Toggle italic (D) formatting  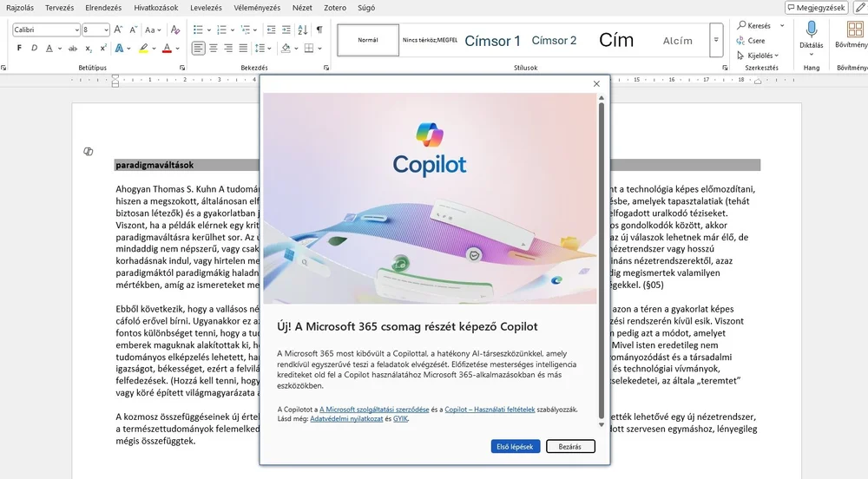(35, 48)
